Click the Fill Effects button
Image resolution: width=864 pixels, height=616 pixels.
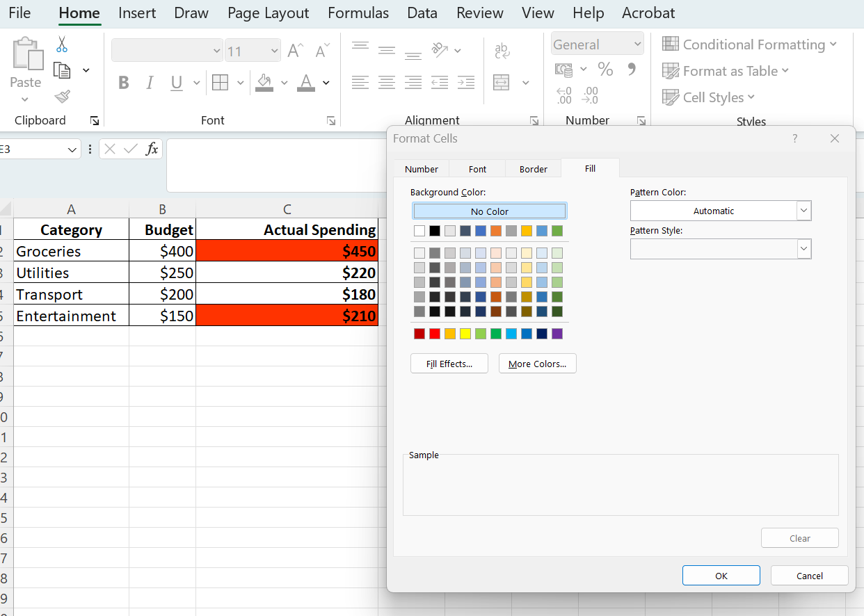pyautogui.click(x=449, y=364)
